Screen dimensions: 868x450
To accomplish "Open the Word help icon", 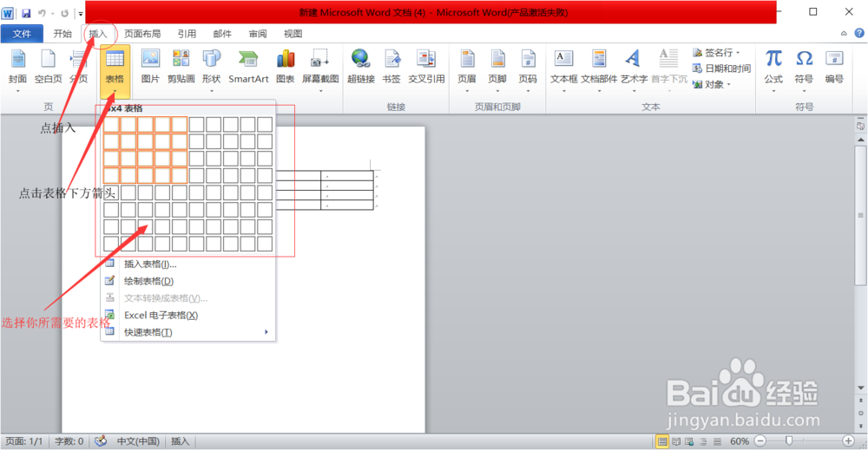I will click(859, 33).
